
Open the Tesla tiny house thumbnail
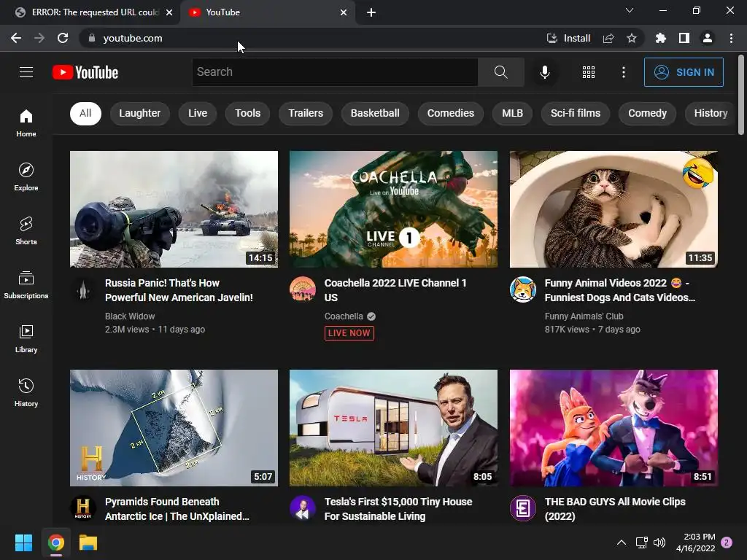(393, 427)
